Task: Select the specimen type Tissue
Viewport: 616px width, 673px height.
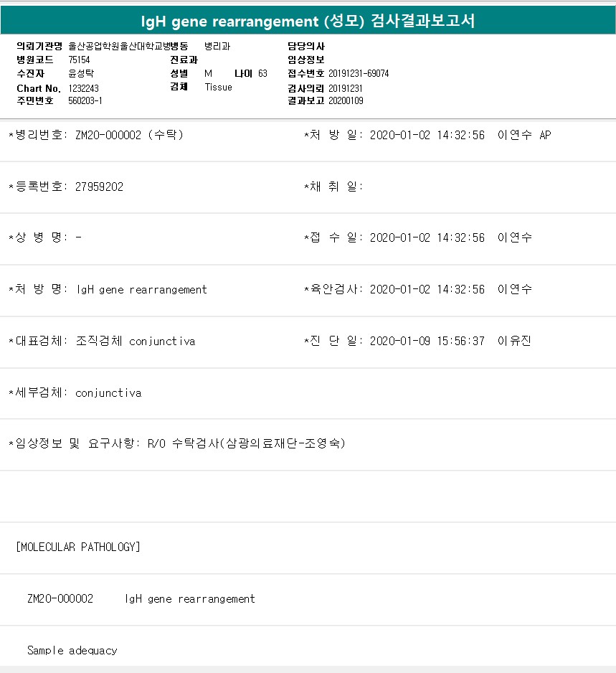Action: pyautogui.click(x=218, y=87)
